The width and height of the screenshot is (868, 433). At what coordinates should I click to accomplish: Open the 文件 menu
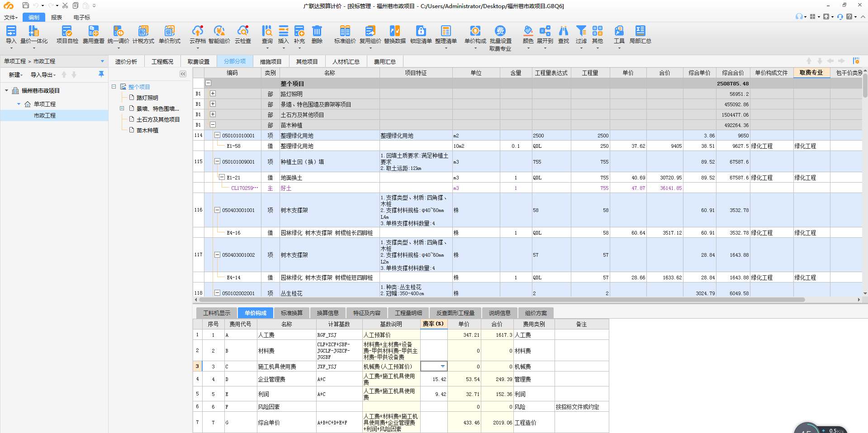[x=10, y=17]
